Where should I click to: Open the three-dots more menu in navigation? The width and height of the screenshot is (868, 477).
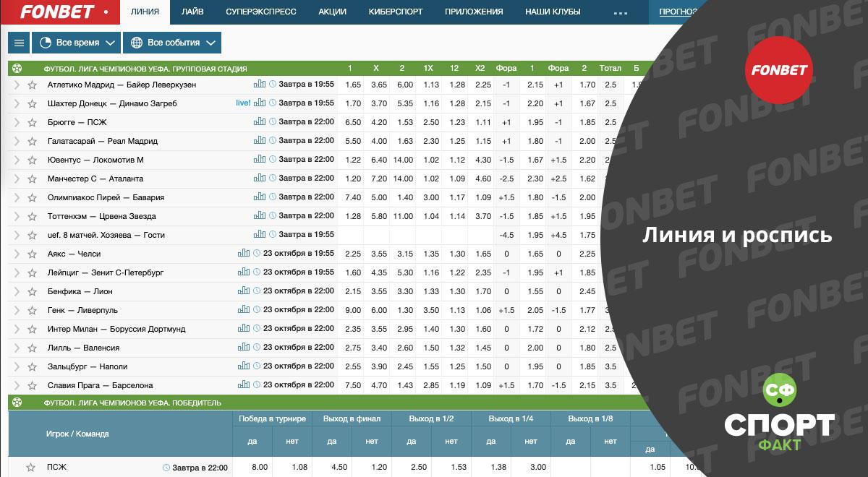(x=621, y=12)
